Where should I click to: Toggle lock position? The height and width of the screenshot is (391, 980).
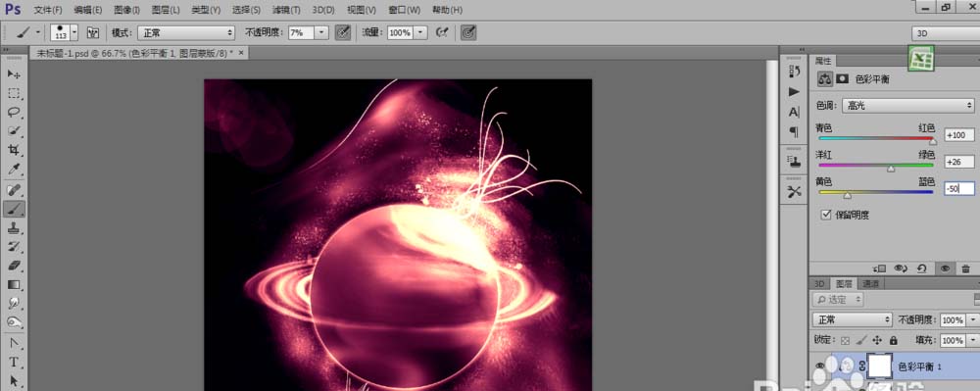(877, 340)
